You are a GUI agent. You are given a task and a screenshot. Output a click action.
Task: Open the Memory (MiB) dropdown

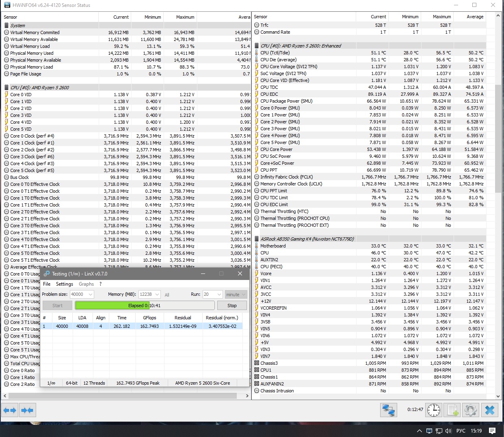(149, 294)
